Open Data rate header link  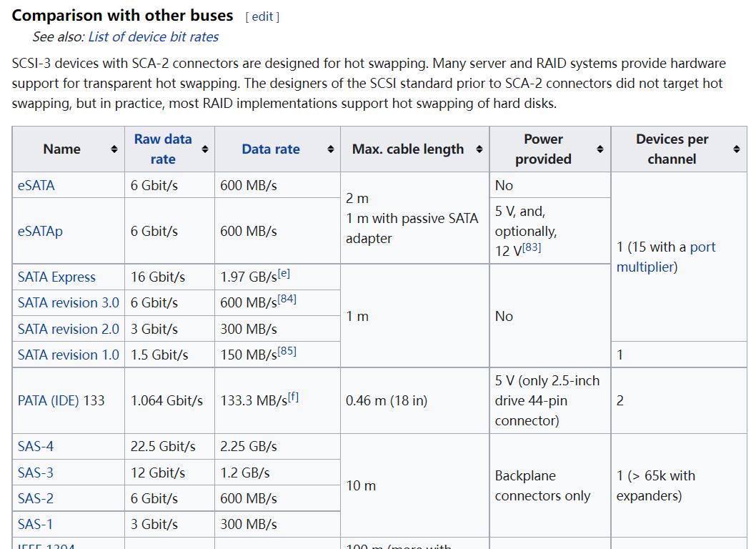coord(271,149)
